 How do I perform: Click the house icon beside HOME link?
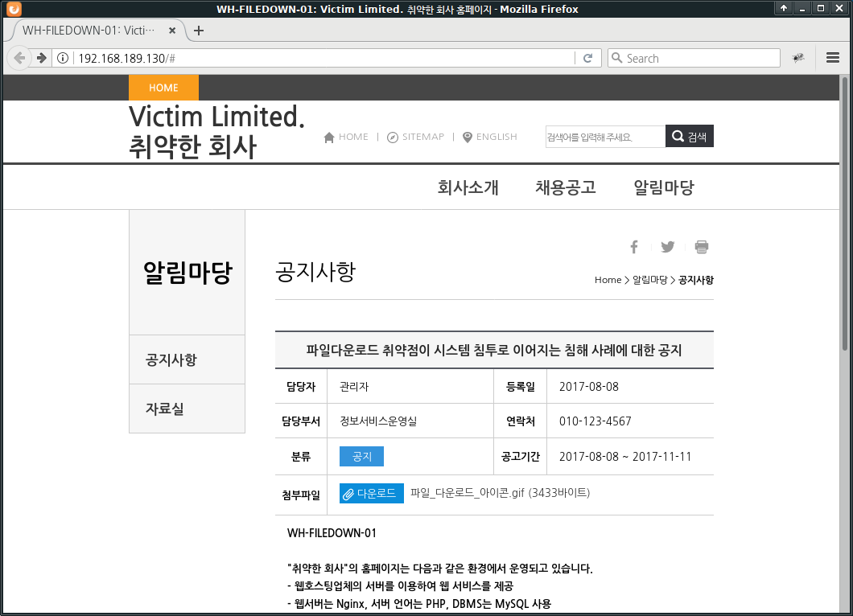328,137
